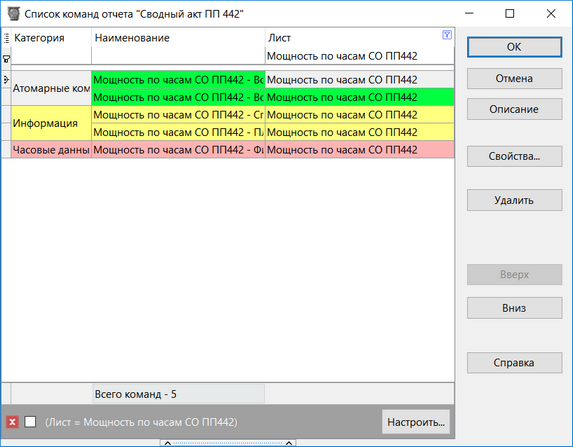Click the row selector of the Часовые данны row
Image resolution: width=573 pixels, height=447 pixels.
coord(6,149)
